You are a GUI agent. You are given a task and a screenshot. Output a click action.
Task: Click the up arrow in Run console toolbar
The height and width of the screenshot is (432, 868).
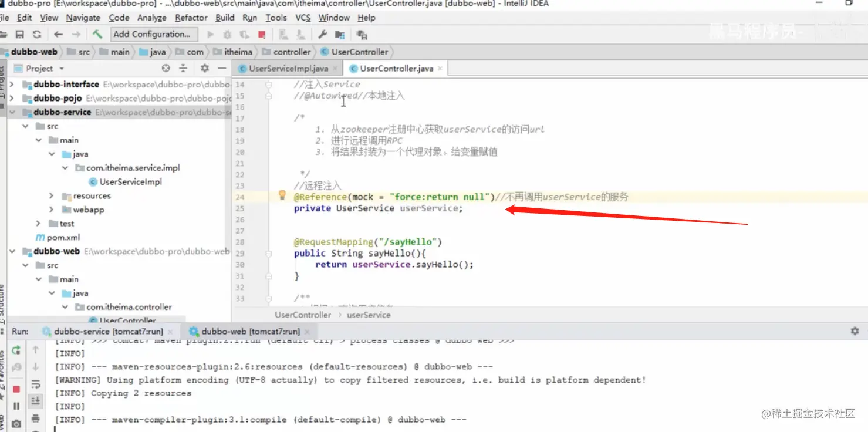click(36, 350)
